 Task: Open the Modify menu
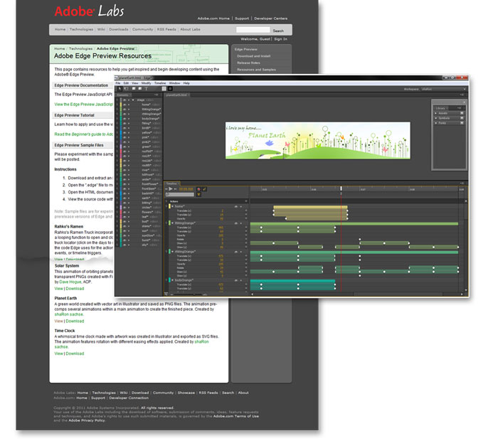pos(146,83)
